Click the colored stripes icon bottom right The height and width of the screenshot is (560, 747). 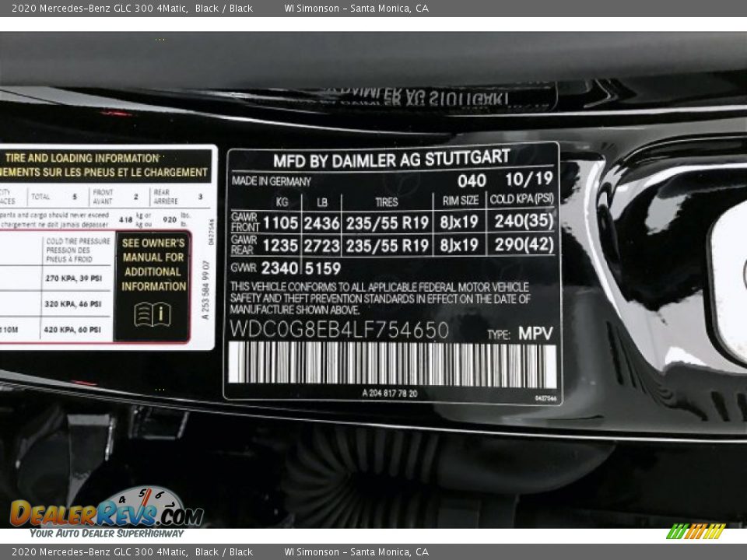tap(695, 532)
